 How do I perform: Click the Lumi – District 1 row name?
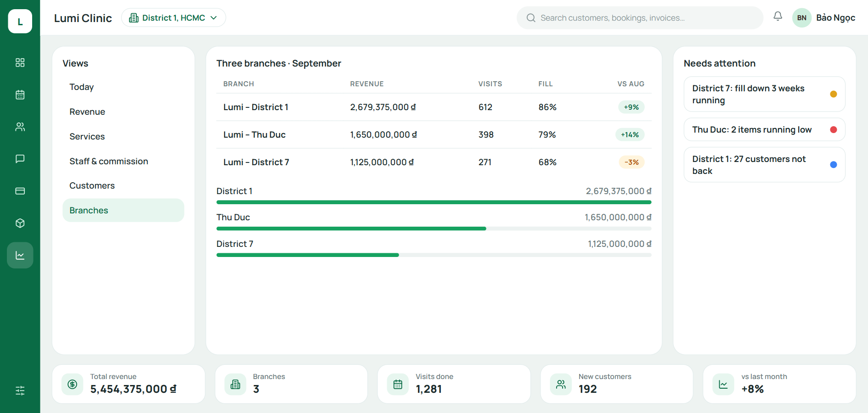(256, 107)
